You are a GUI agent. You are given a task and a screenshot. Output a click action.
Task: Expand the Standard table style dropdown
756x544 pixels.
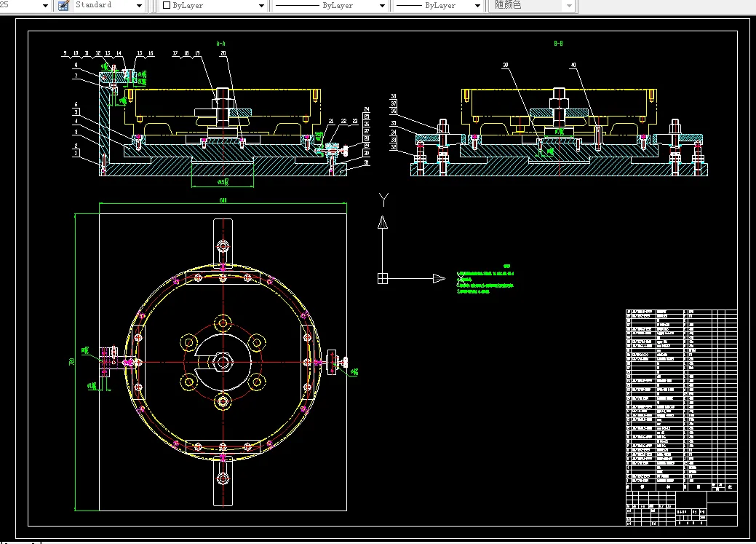pos(139,6)
